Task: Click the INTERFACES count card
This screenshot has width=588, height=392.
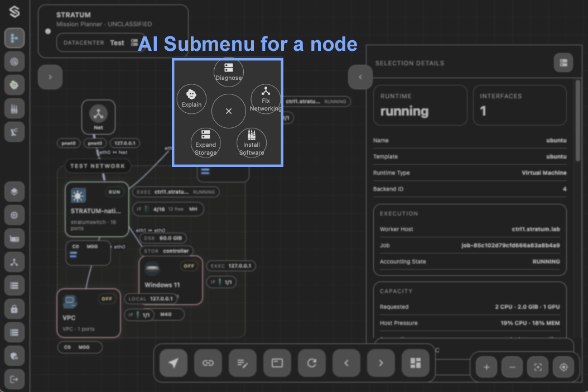Action: (x=520, y=105)
